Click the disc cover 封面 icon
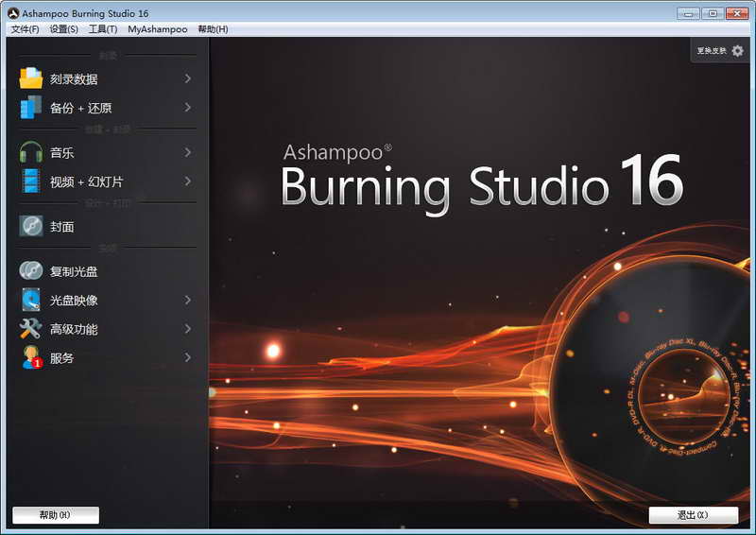The width and height of the screenshot is (756, 535). (x=31, y=227)
